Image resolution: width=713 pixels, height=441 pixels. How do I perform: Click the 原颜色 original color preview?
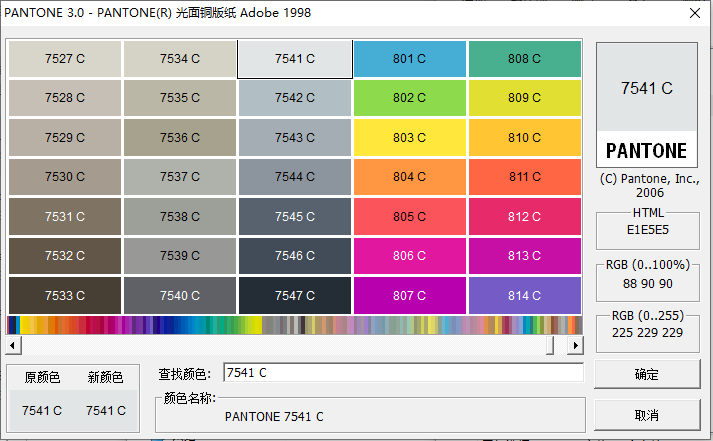pos(42,410)
